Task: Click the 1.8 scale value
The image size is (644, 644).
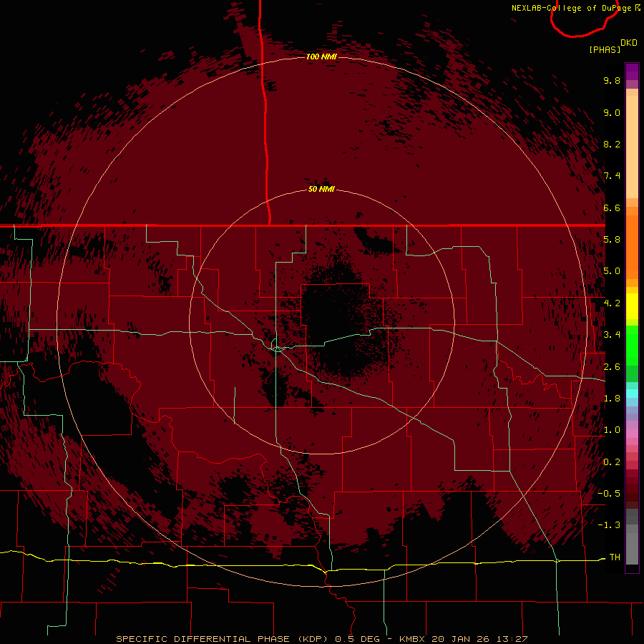Action: click(612, 399)
